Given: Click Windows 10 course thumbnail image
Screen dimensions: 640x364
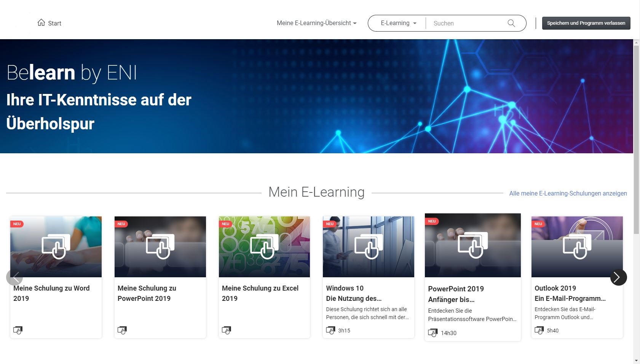Looking at the screenshot, I should 369,247.
